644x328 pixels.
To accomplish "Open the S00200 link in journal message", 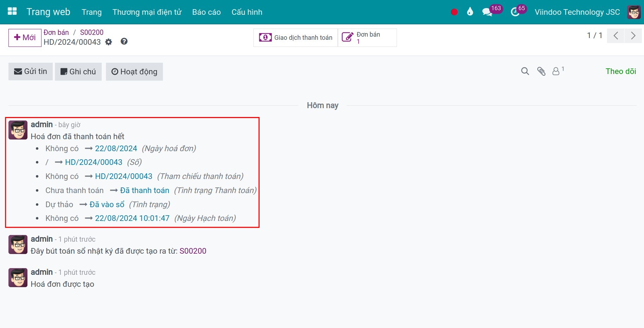I will [193, 251].
